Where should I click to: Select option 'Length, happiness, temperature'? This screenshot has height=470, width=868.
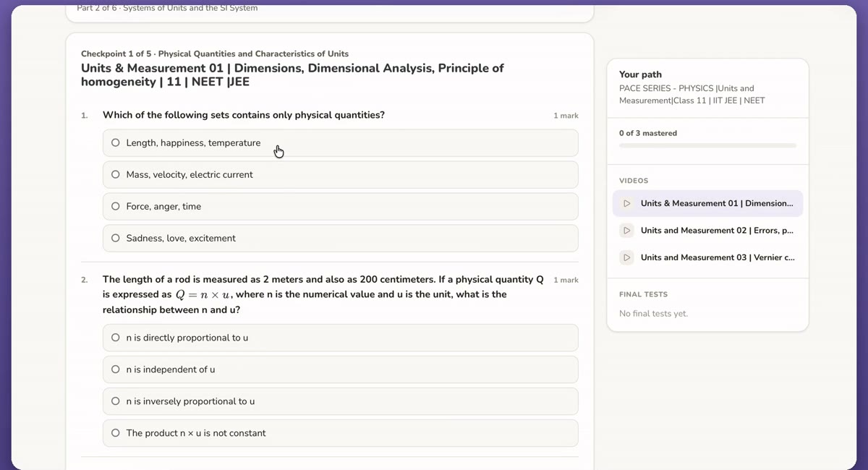point(340,143)
